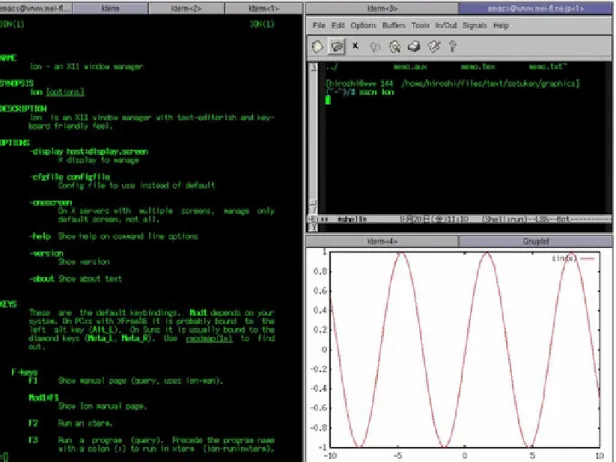The image size is (616, 462).
Task: Click the -about option in man page
Action: coord(42,279)
